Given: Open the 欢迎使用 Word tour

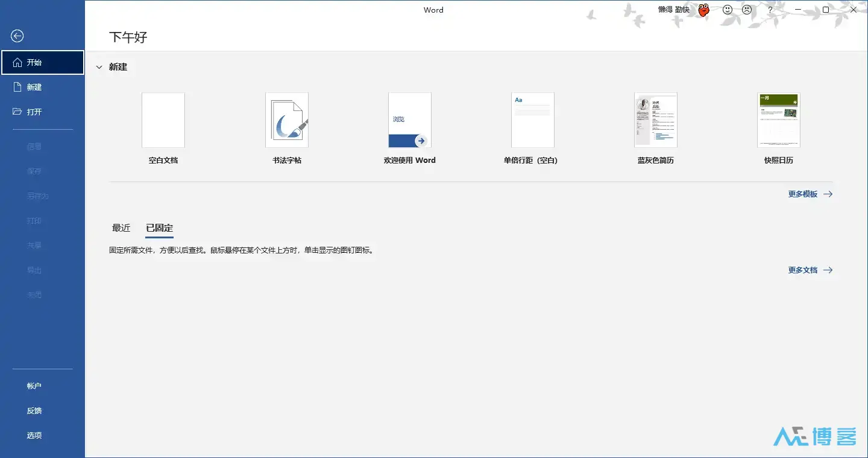Looking at the screenshot, I should coord(410,120).
